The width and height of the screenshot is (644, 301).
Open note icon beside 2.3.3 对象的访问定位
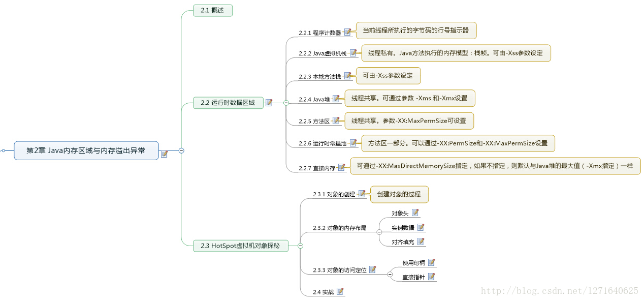tap(372, 269)
